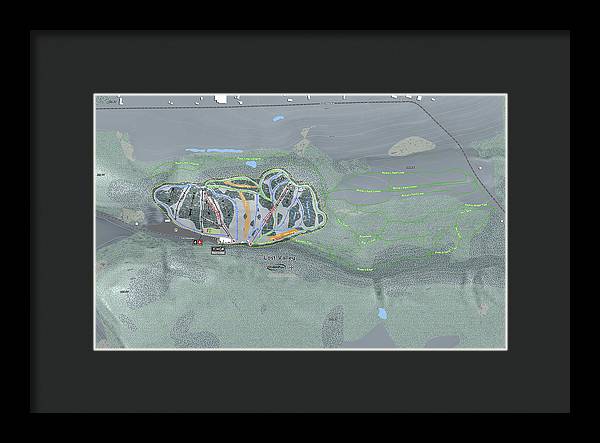
Task: Click the red first aid icon at the base
Action: (x=199, y=241)
